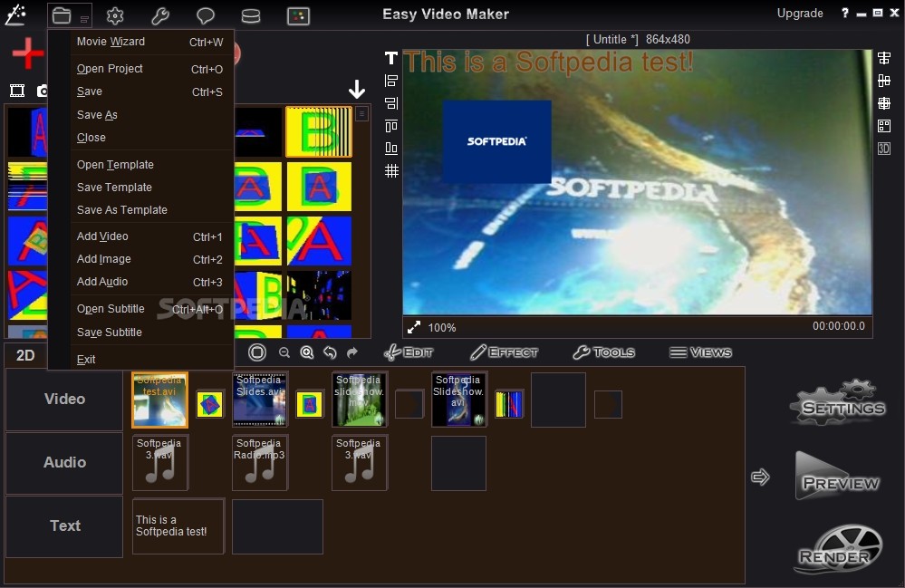
Task: Choose Add Video from the open file menu
Action: pos(102,236)
